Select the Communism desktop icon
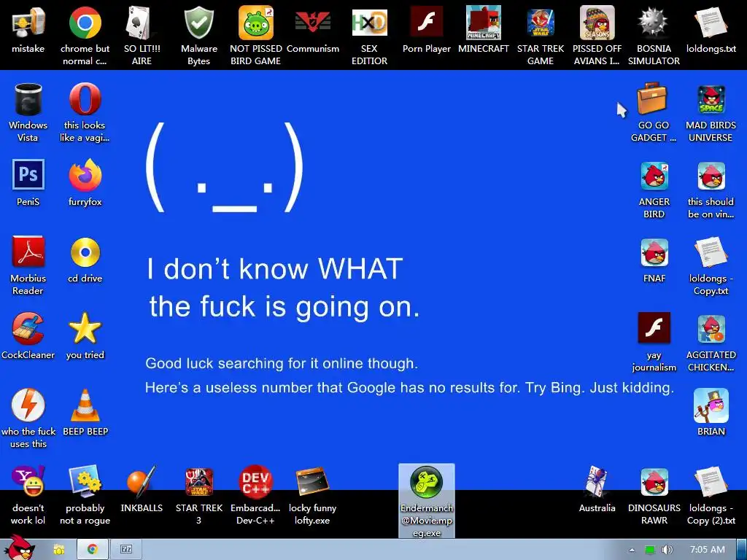Image resolution: width=747 pixels, height=560 pixels. click(313, 29)
